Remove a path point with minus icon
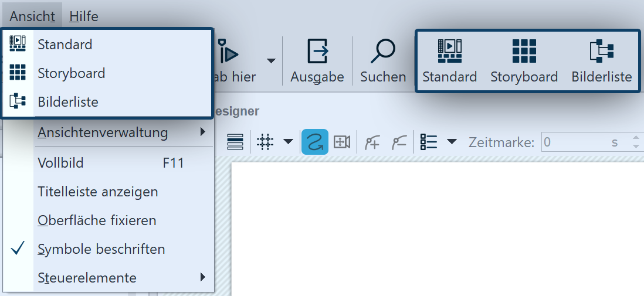Image resolution: width=644 pixels, height=296 pixels. 399,142
